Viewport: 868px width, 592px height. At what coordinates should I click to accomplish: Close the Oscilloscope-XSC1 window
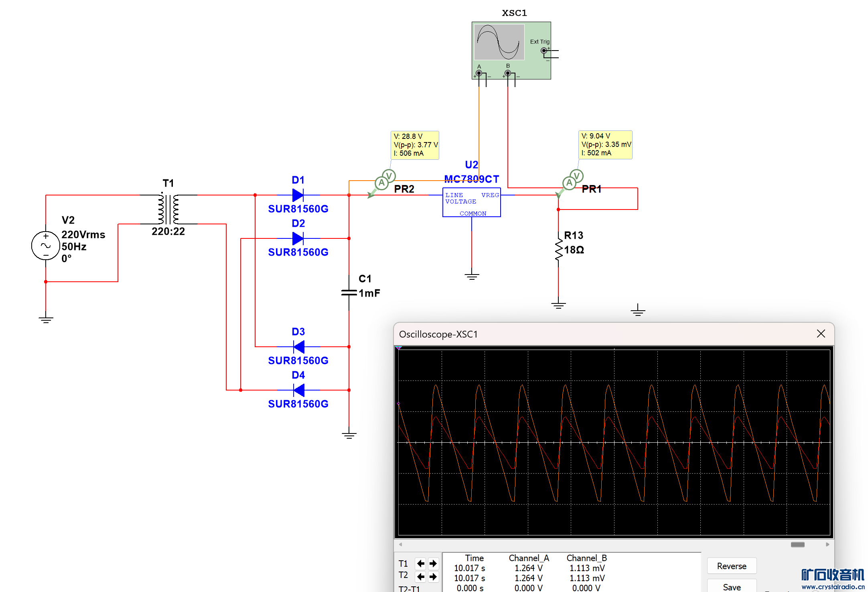[821, 334]
